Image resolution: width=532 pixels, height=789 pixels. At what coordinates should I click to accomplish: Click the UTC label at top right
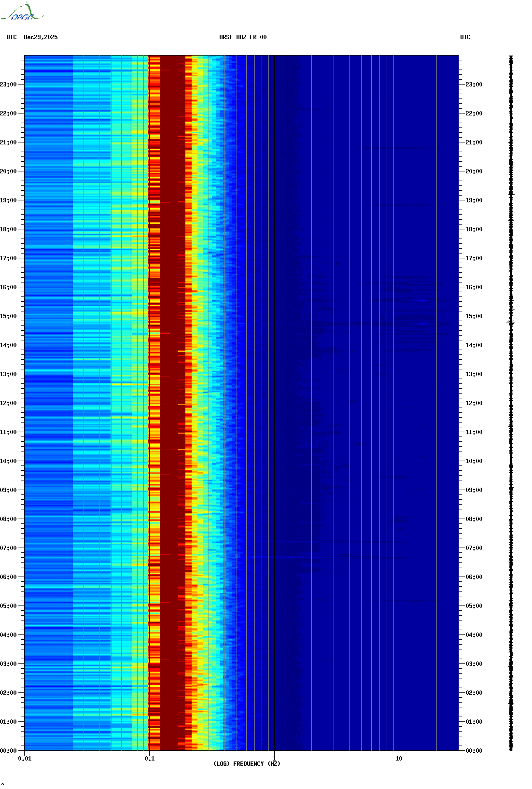click(x=465, y=37)
